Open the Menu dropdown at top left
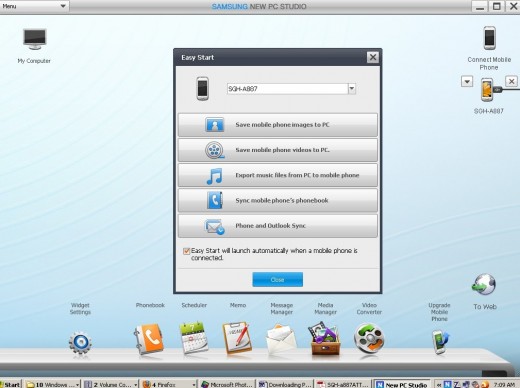This screenshot has width=520, height=388. 34,6
